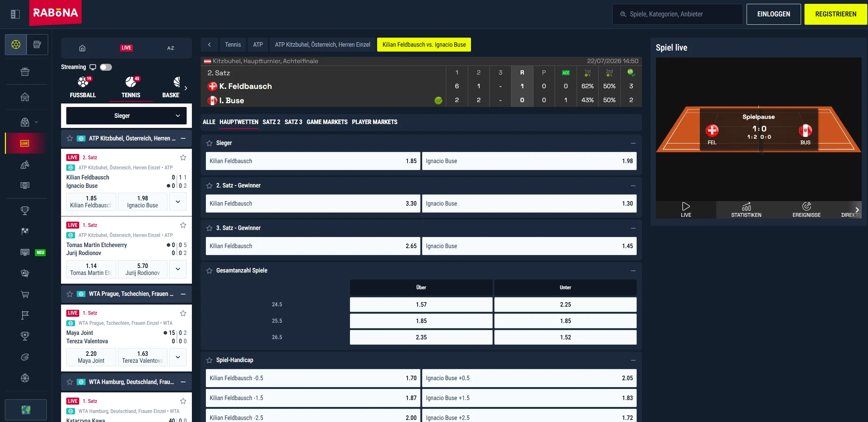The height and width of the screenshot is (422, 868).
Task: Expand more markets for Etcheverry match
Action: (178, 269)
